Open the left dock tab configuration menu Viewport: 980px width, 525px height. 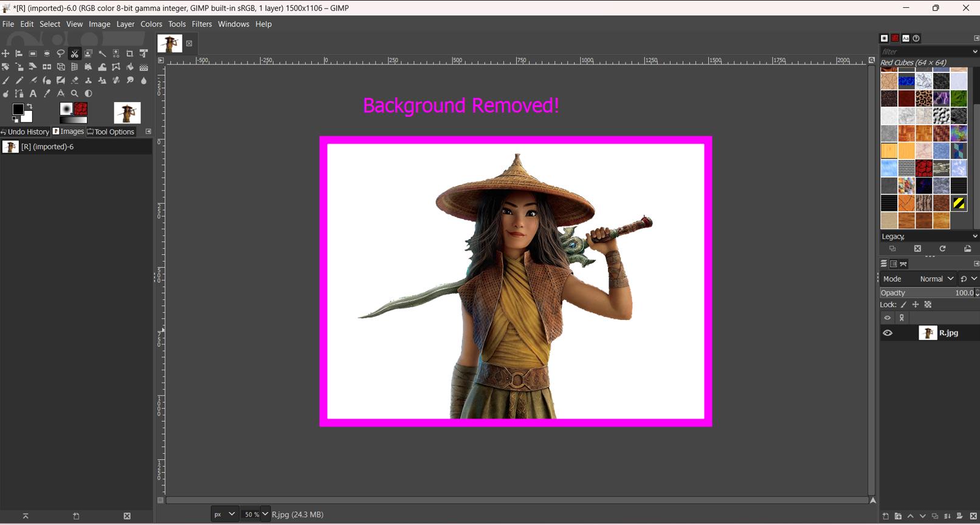coord(148,131)
